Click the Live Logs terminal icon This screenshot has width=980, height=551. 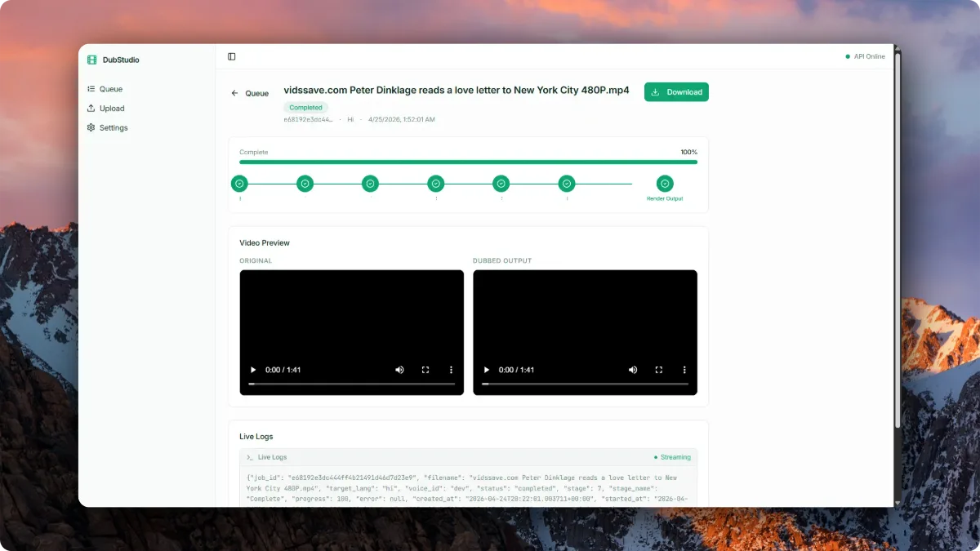250,457
